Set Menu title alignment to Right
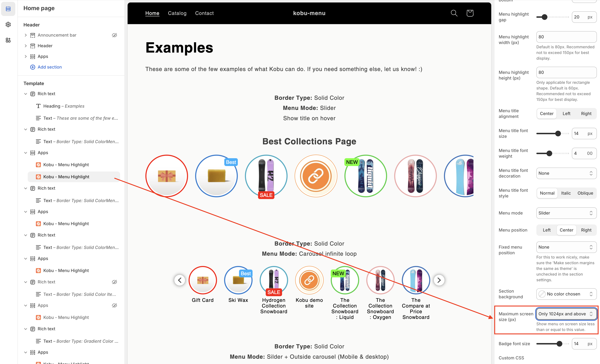This screenshot has height=364, width=600. [x=586, y=114]
